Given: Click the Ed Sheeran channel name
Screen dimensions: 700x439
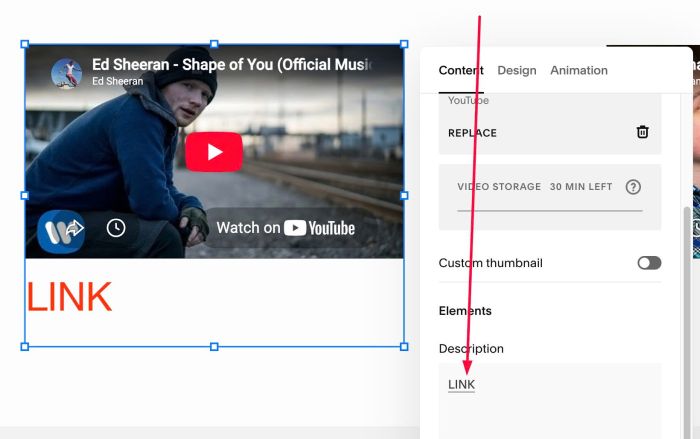Looking at the screenshot, I should tap(117, 81).
